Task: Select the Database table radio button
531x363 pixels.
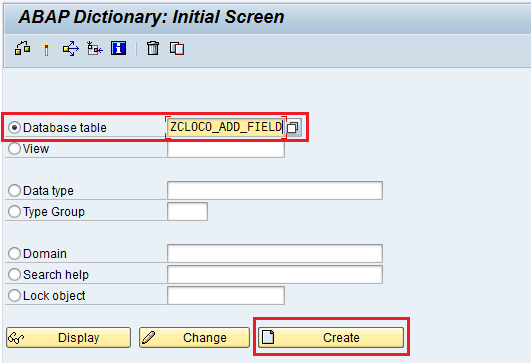Action: [x=15, y=128]
